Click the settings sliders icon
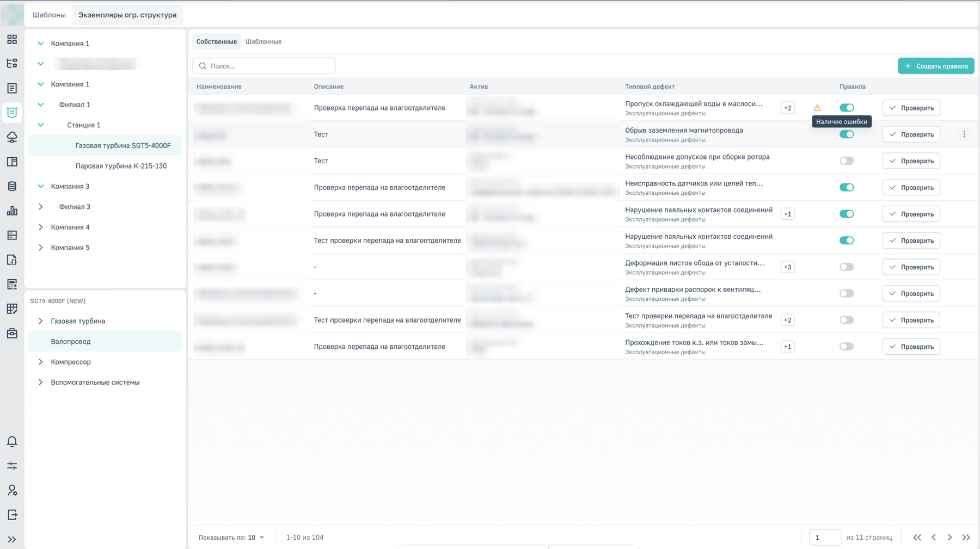 [x=12, y=466]
